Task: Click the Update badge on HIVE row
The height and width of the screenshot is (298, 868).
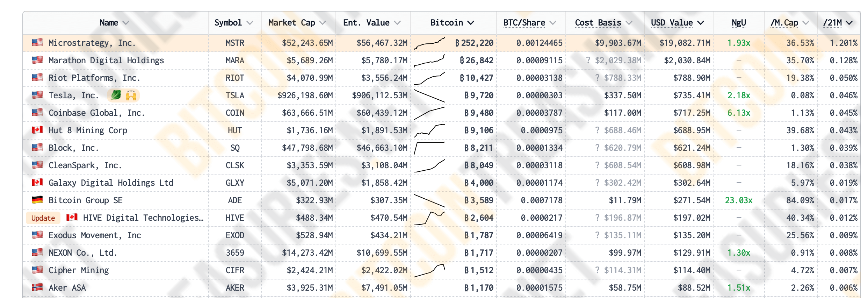Action: pyautogui.click(x=43, y=218)
